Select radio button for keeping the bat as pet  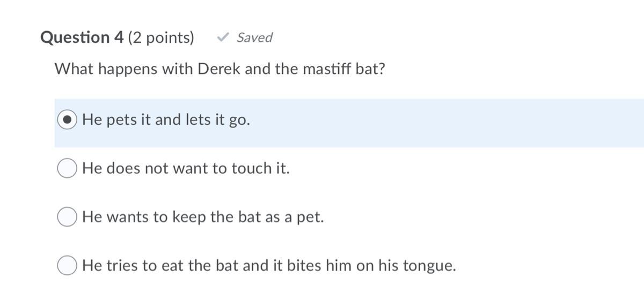coord(67,217)
